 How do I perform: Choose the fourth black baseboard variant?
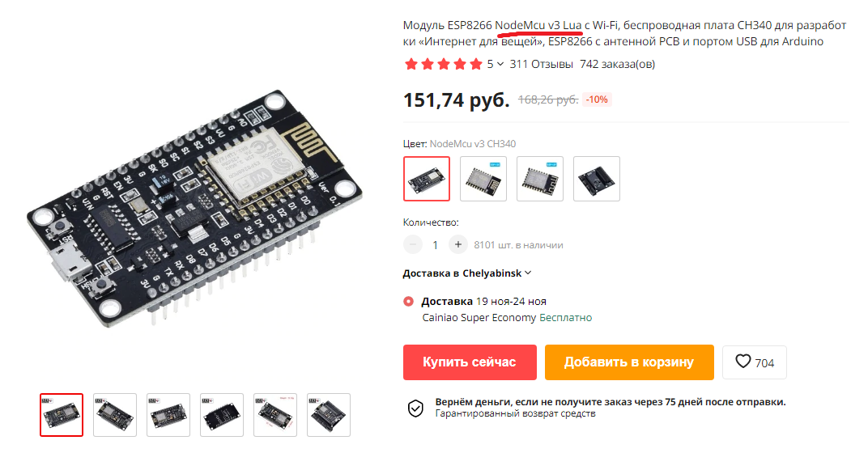[x=596, y=179]
